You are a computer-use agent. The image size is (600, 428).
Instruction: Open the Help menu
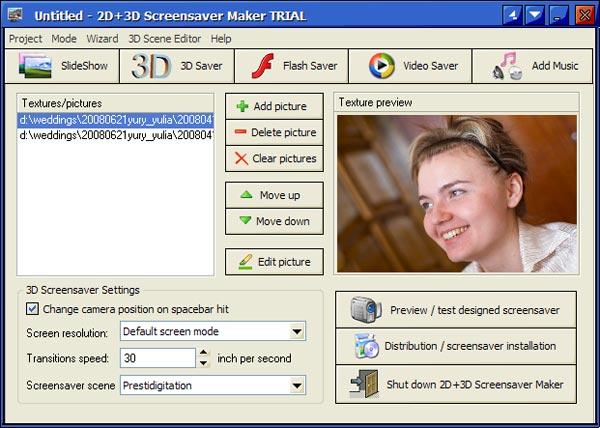click(221, 39)
